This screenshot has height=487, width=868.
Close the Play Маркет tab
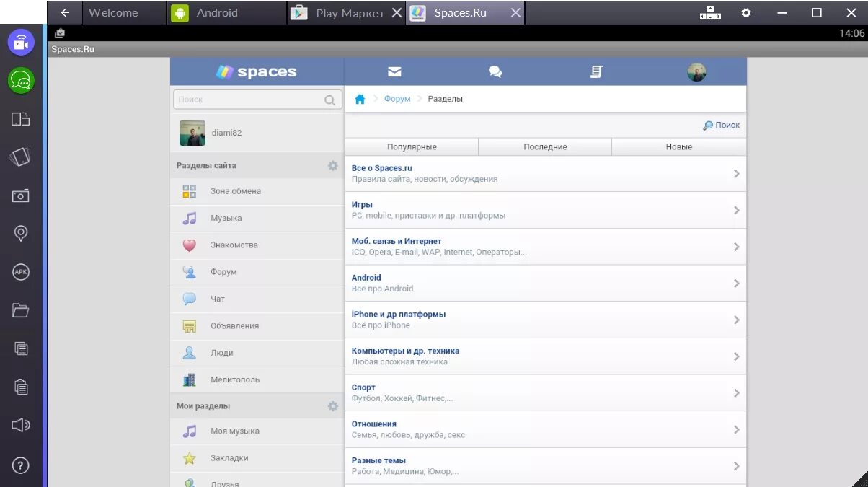pyautogui.click(x=397, y=13)
